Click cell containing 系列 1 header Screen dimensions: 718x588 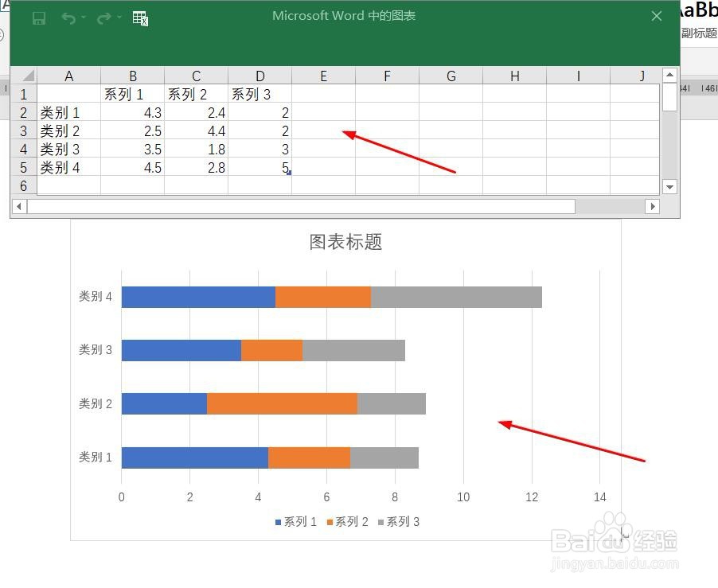[x=132, y=94]
